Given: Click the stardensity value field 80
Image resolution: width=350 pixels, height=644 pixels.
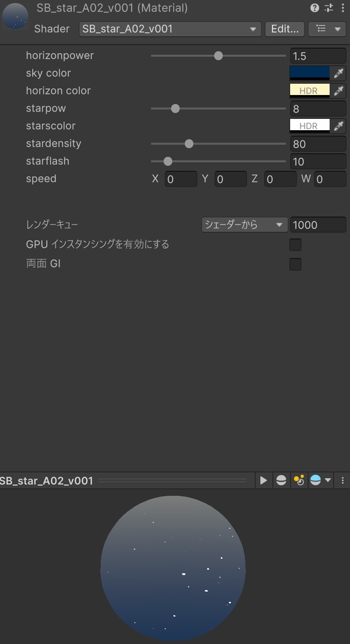Looking at the screenshot, I should [318, 144].
